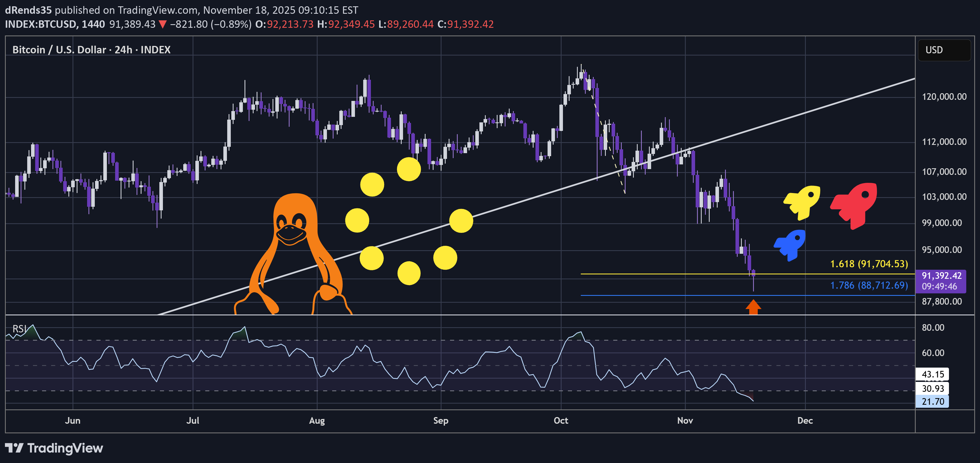Click the INDEX:BTCUSD symbol text

click(x=40, y=24)
